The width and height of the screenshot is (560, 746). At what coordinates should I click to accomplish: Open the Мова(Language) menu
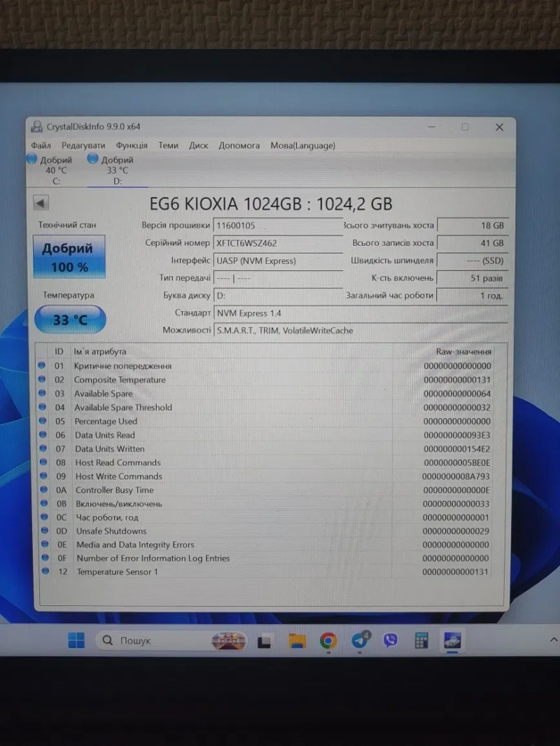tap(303, 146)
